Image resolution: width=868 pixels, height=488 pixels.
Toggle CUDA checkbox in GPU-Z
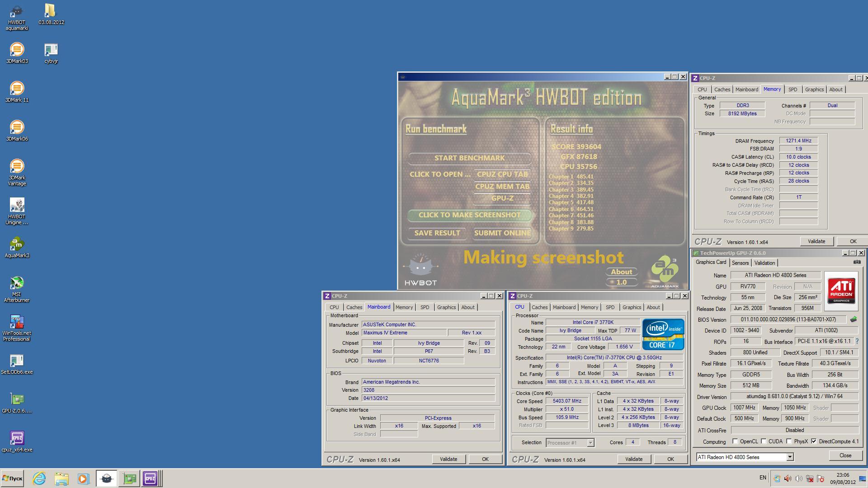(x=764, y=441)
